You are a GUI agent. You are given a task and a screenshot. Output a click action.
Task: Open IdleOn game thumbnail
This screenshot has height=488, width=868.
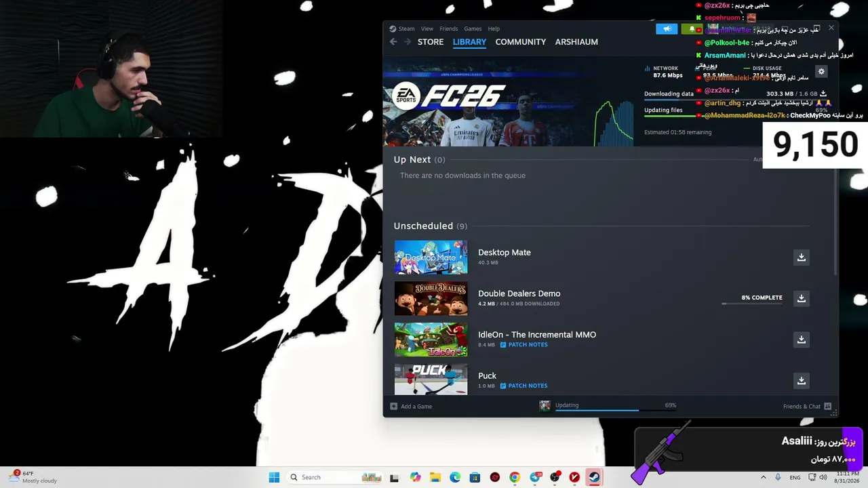click(x=431, y=340)
